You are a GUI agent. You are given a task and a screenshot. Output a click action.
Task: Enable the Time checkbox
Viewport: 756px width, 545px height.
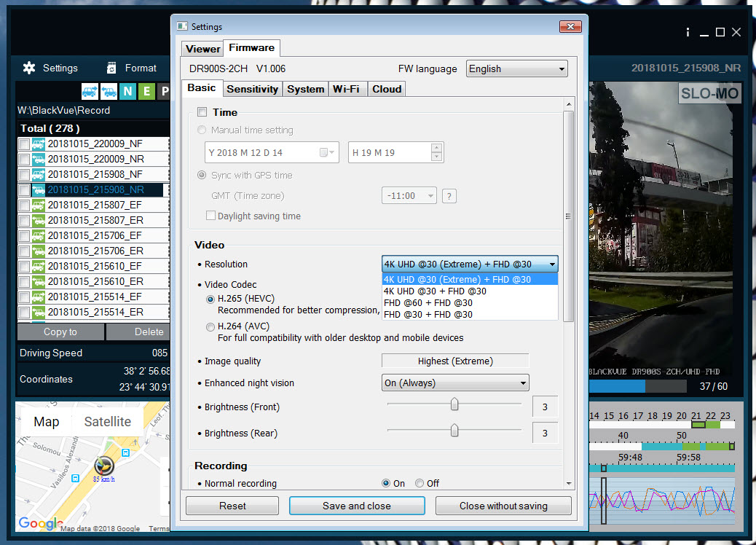click(202, 112)
